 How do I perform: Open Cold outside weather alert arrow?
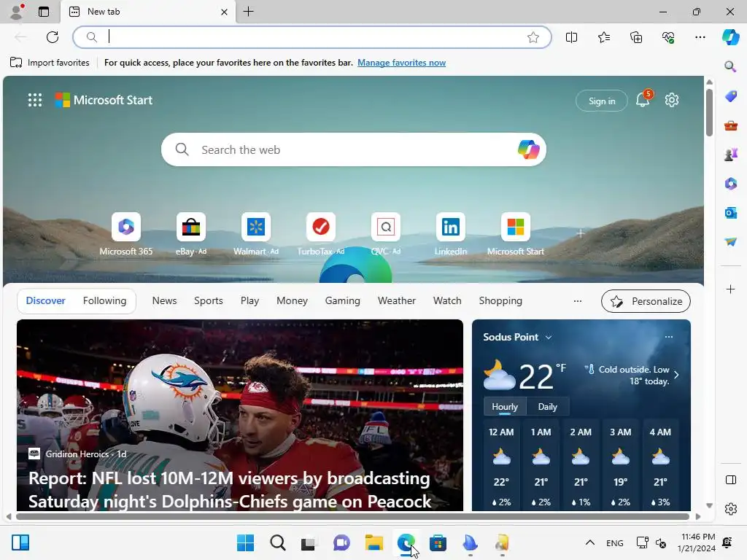tap(676, 374)
